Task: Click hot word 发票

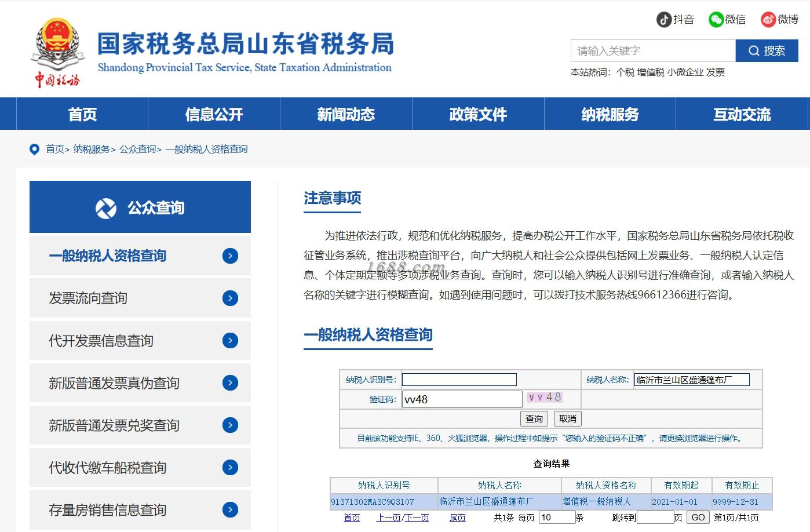Action: (x=716, y=72)
